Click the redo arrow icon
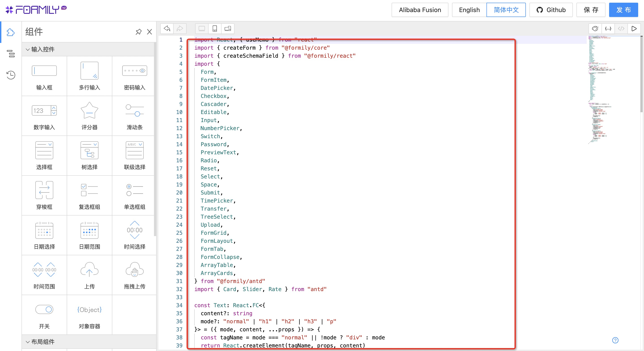The height and width of the screenshot is (351, 644). point(180,28)
